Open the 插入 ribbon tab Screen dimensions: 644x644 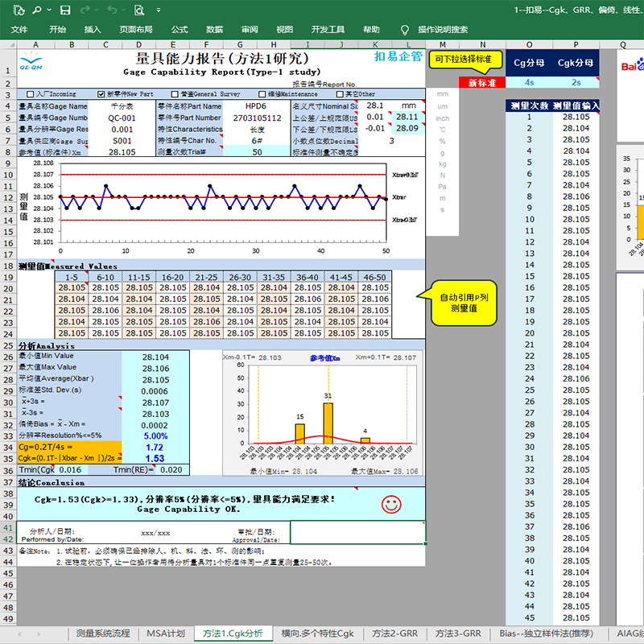93,30
